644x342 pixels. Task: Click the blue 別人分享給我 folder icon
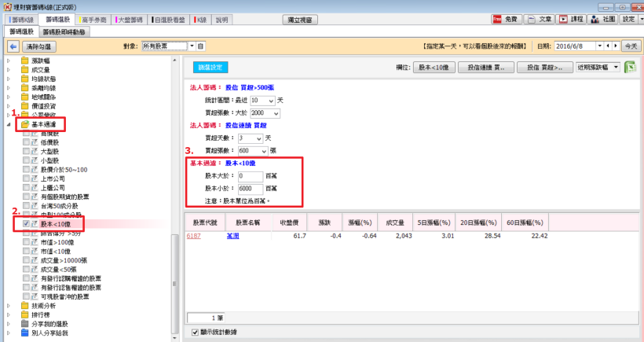[25, 333]
